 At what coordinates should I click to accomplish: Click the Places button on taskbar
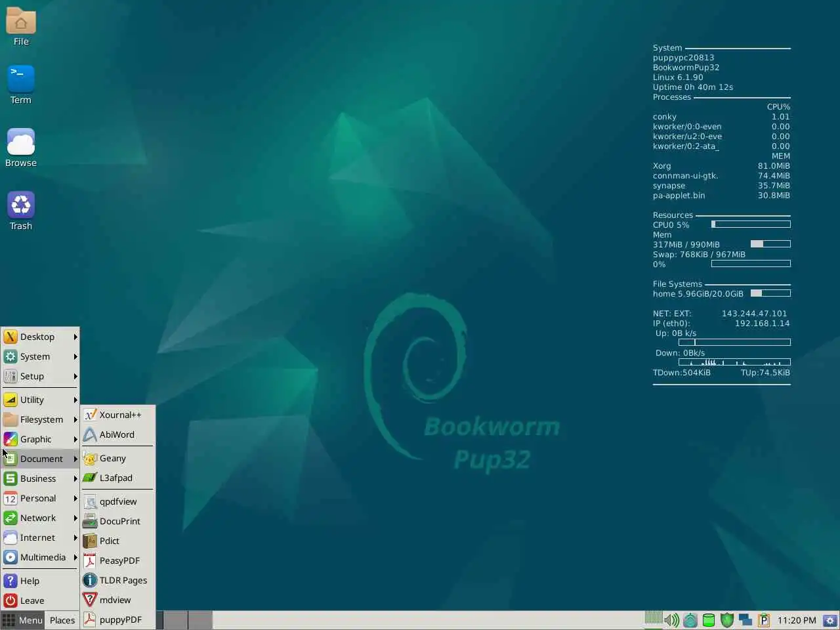tap(62, 620)
